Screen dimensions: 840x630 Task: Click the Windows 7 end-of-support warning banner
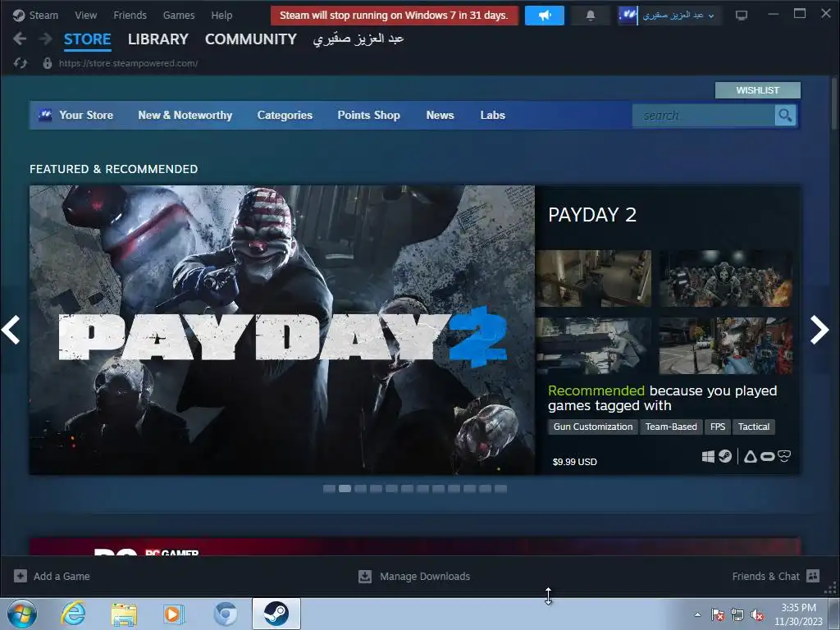click(395, 16)
